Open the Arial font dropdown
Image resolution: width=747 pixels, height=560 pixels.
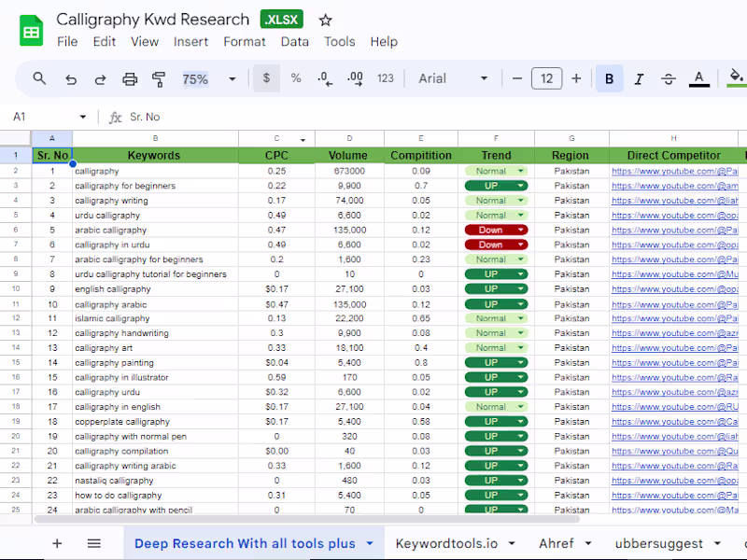[x=453, y=79]
